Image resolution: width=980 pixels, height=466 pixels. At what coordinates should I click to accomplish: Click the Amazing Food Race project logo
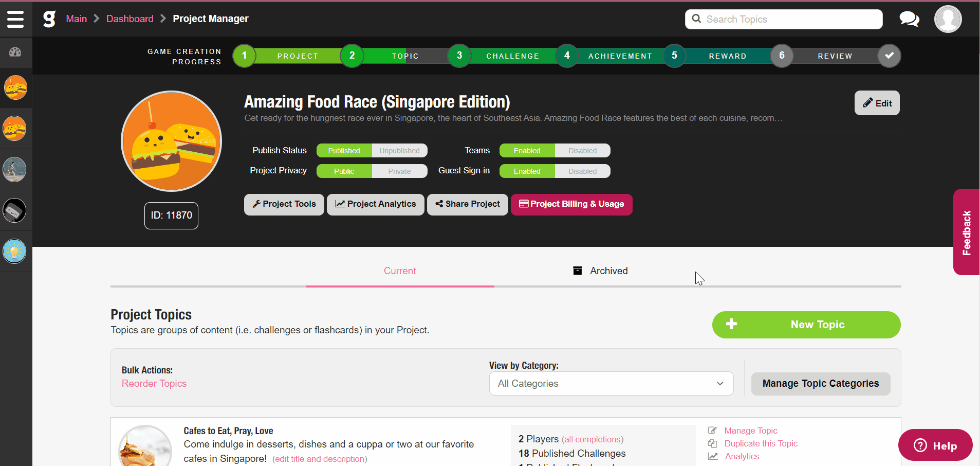tap(171, 141)
